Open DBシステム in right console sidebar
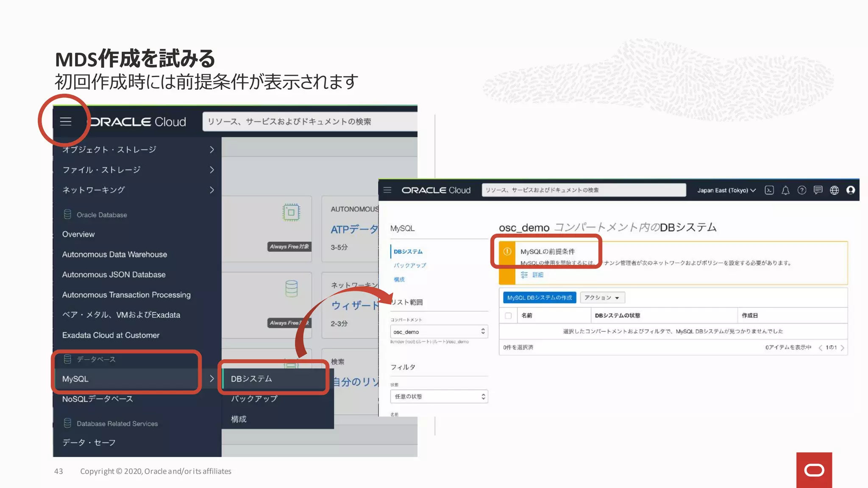868x488 pixels. [x=408, y=252]
